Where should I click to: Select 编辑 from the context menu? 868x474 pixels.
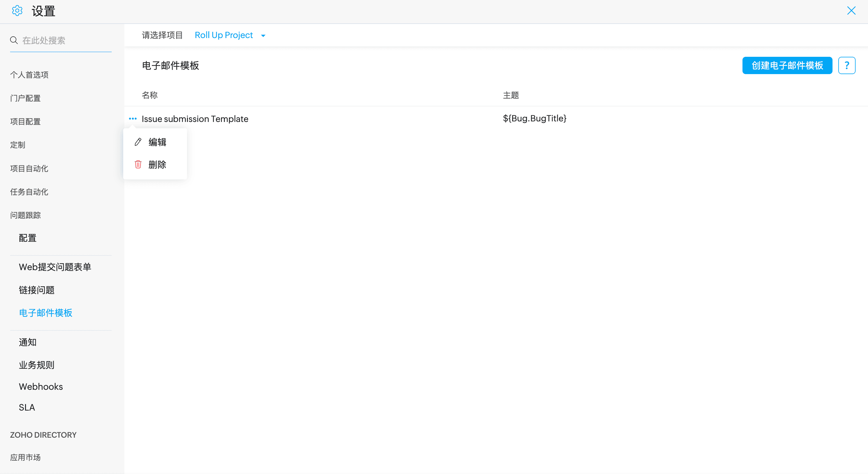(x=157, y=142)
